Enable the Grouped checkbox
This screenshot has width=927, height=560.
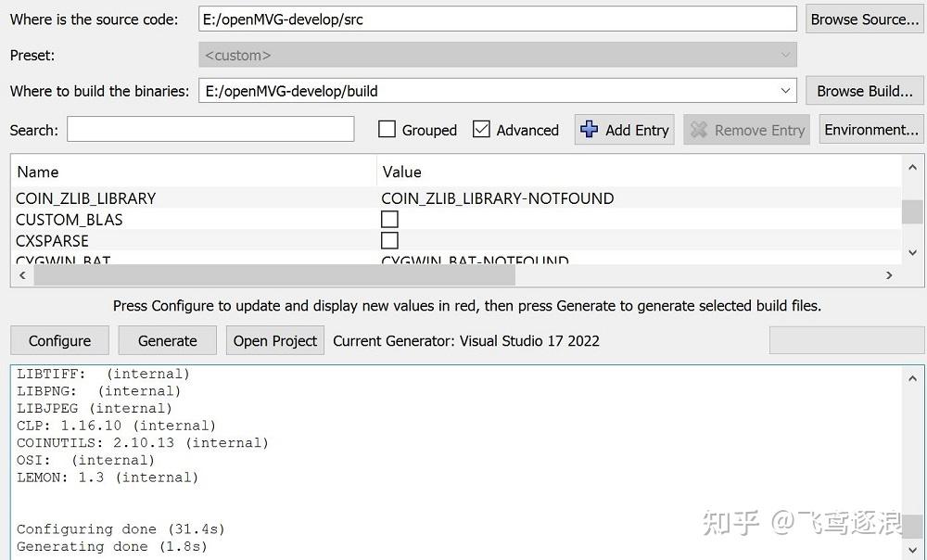(387, 130)
